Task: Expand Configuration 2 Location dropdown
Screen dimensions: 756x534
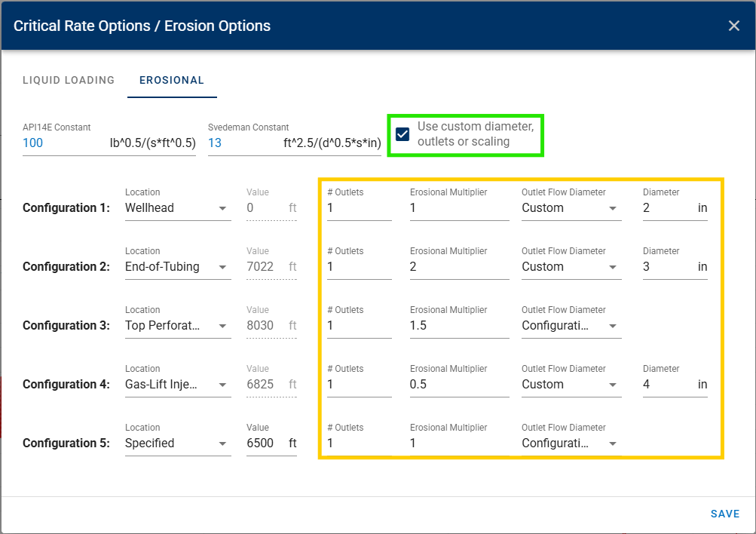Action: click(x=177, y=267)
